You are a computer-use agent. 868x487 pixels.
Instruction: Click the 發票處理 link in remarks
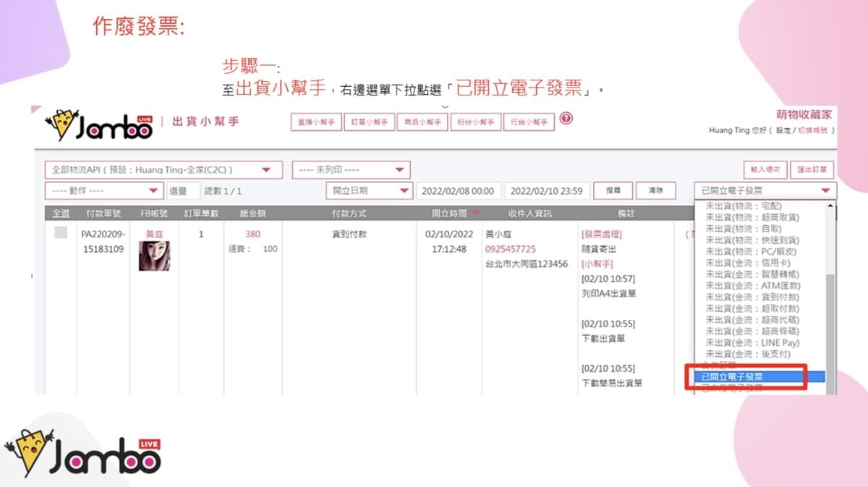pyautogui.click(x=601, y=234)
